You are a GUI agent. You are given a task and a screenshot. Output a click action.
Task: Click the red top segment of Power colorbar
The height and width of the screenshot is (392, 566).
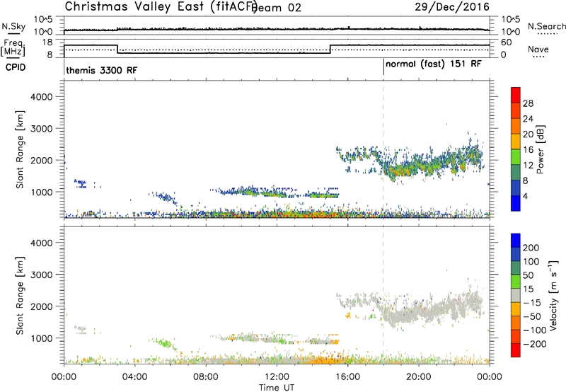516,95
